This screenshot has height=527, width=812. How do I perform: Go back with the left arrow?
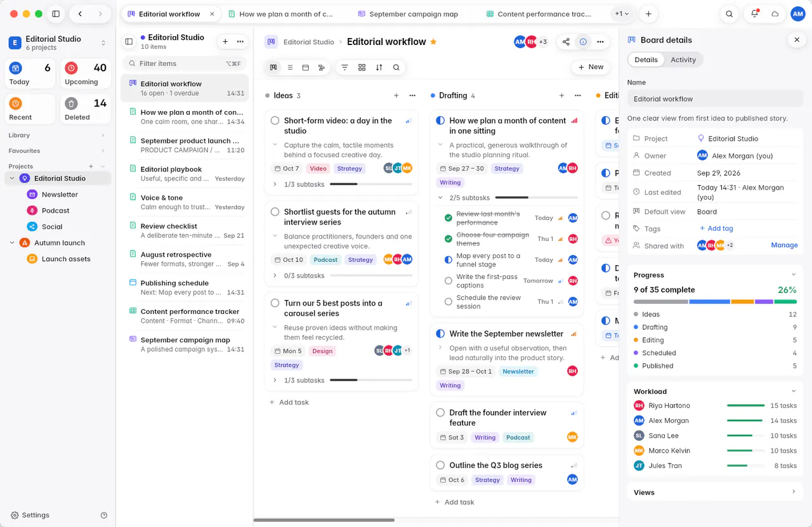tap(80, 14)
